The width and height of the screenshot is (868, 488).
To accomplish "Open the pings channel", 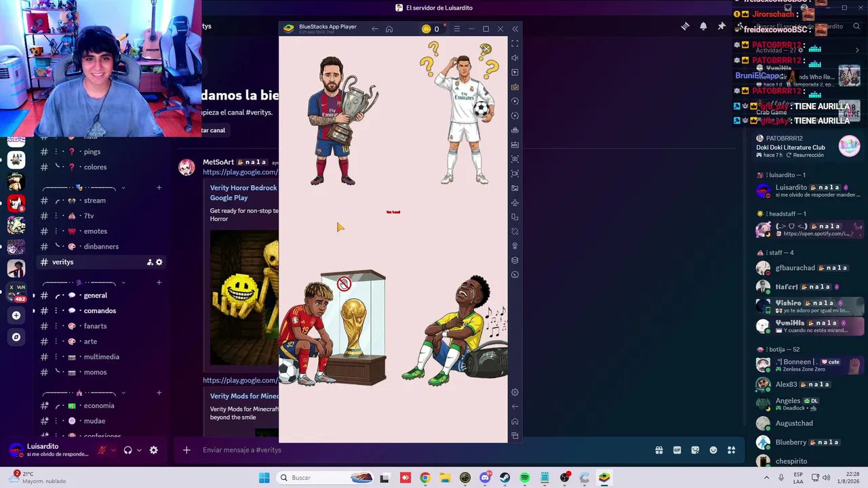I will [102, 152].
